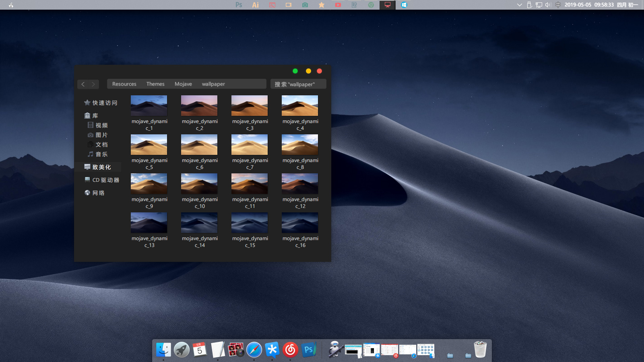This screenshot has width=644, height=362.
Task: Open Finder from the dock
Action: coord(163,350)
